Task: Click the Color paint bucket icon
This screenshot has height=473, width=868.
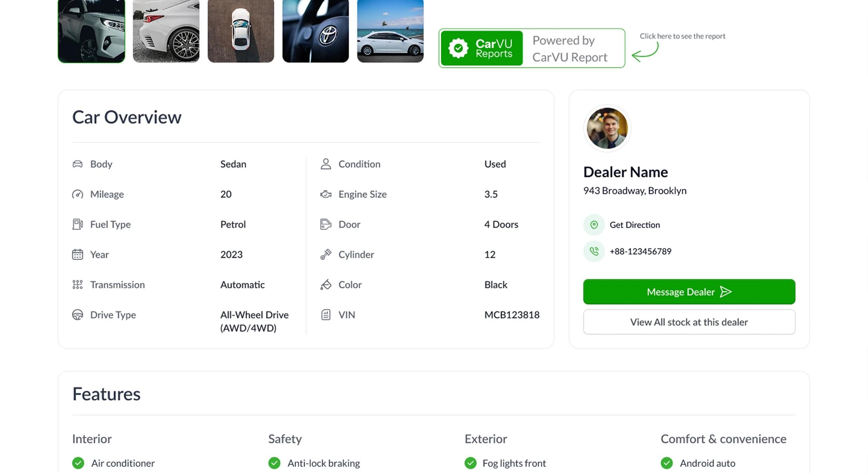Action: [325, 285]
